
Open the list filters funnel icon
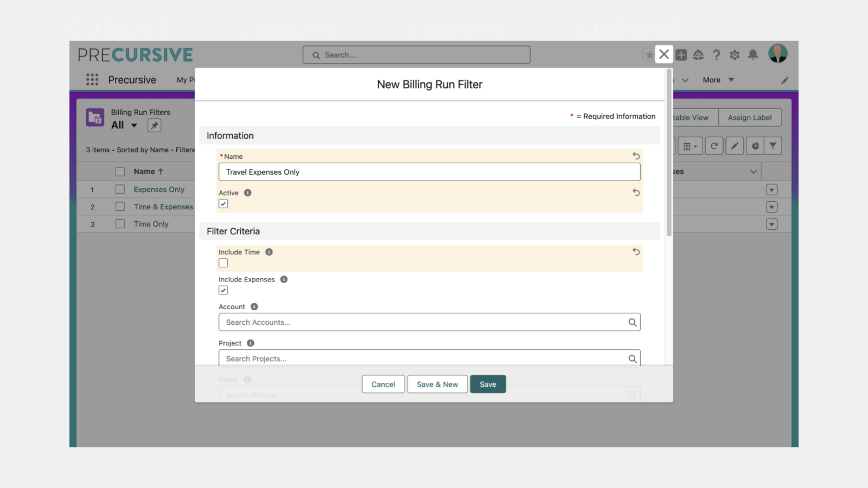tap(773, 146)
